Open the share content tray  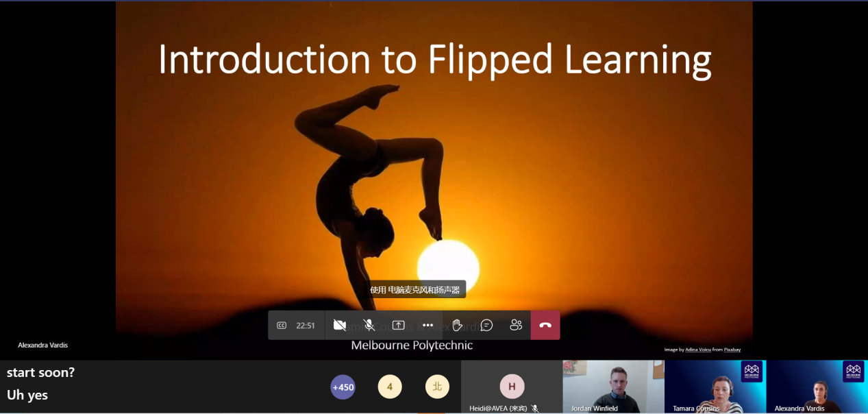coord(398,326)
